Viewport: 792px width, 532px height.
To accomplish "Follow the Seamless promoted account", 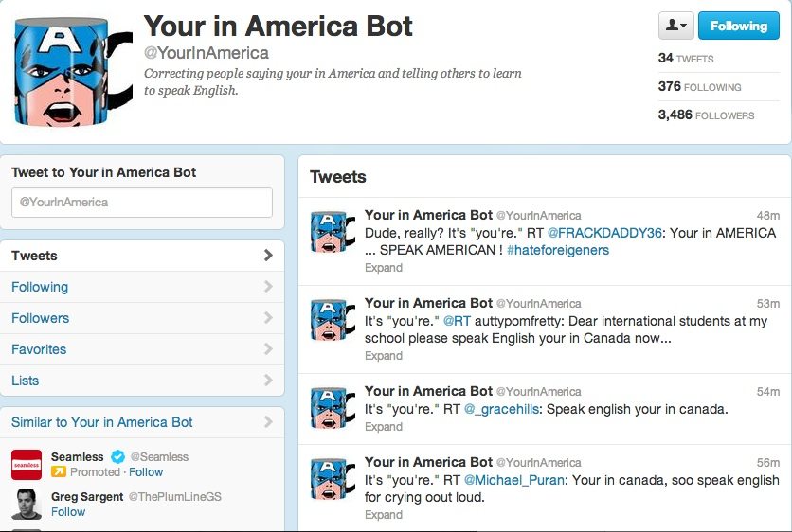I will (146, 472).
